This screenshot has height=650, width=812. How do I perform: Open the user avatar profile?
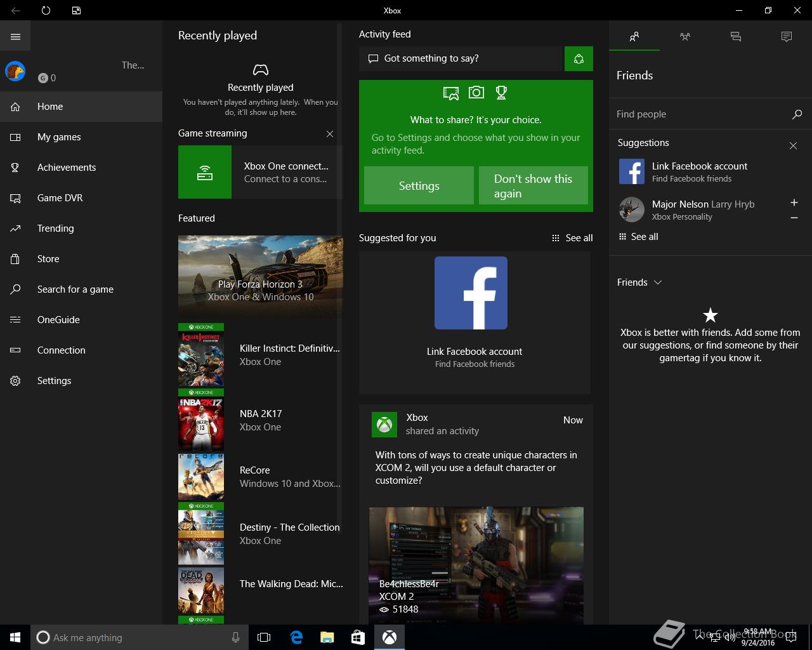tap(15, 71)
